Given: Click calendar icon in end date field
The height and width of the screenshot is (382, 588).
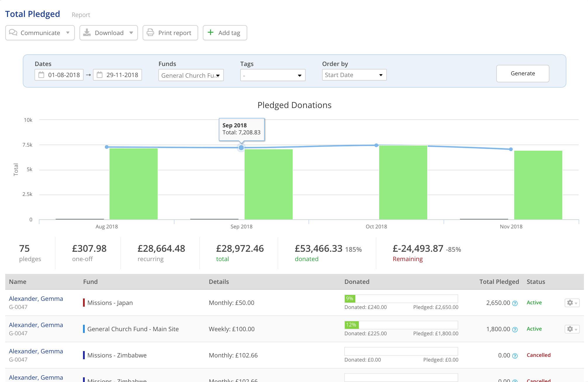Looking at the screenshot, I should coord(100,75).
